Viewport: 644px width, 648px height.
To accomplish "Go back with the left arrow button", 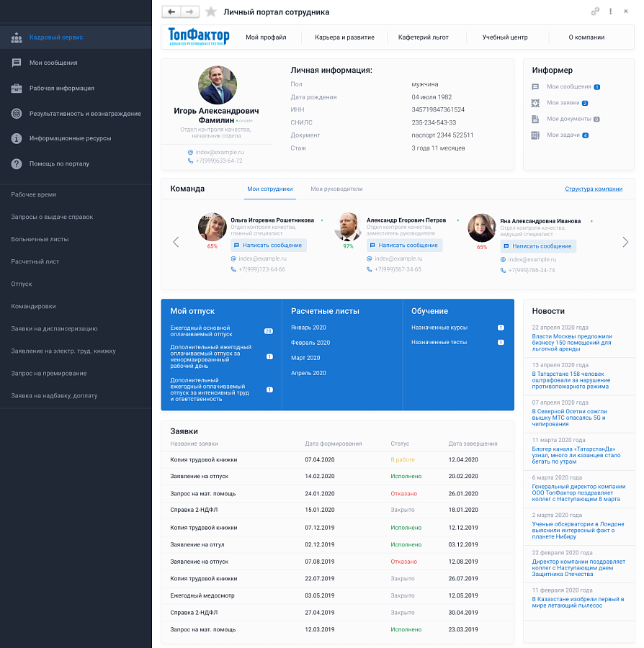I will [171, 12].
